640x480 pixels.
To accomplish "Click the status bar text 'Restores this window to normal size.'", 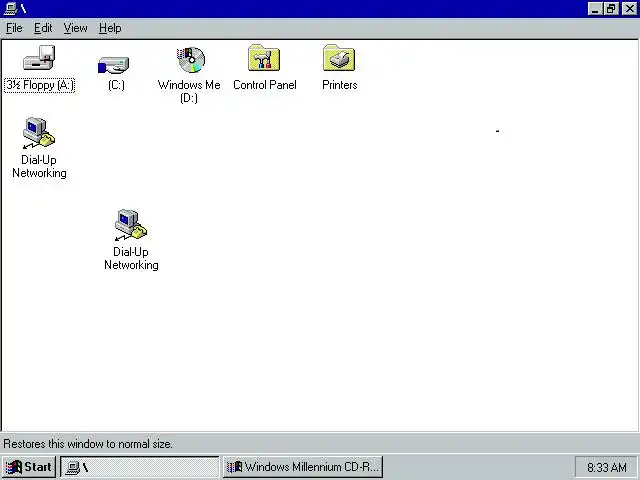I will 88,444.
